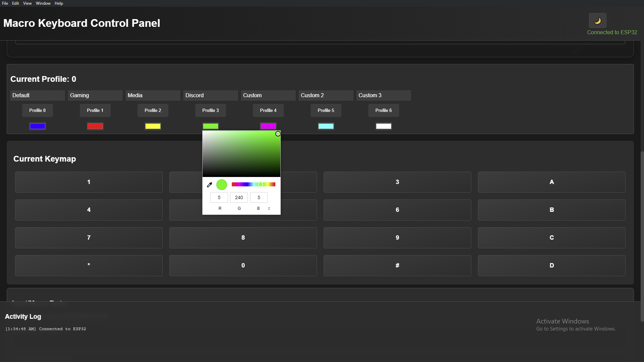644x362 pixels.
Task: Pick a shade in the green saturation gradient
Action: click(x=241, y=154)
